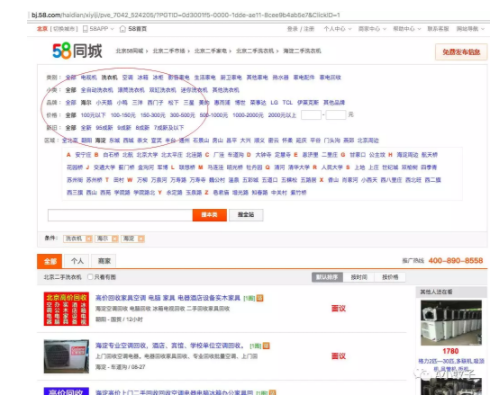Open the 58首页 home icon link

[x=133, y=29]
